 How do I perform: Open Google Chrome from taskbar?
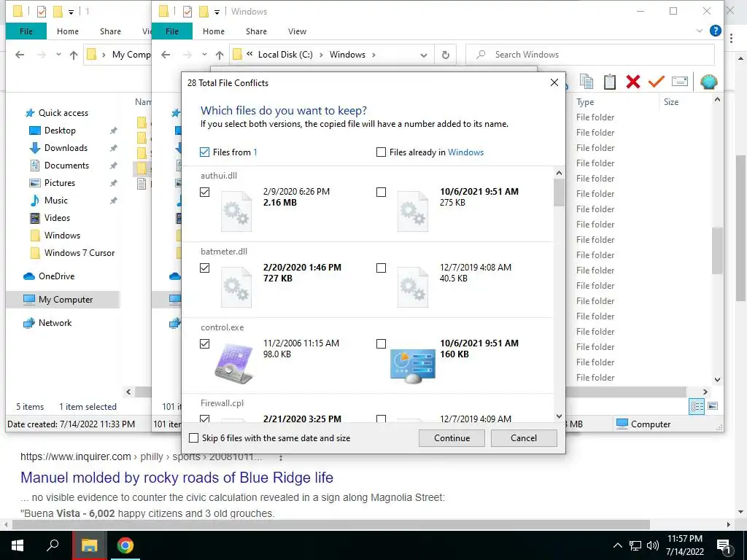[x=125, y=545]
